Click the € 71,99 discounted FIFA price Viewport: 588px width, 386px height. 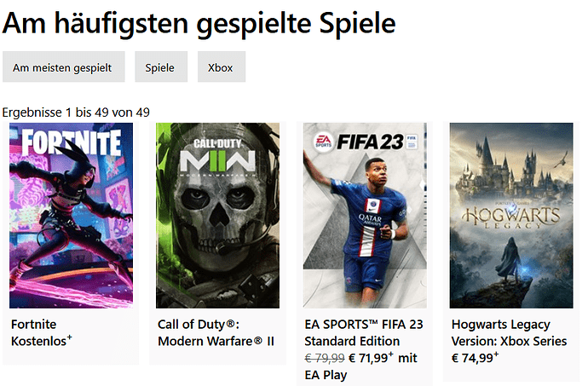372,358
